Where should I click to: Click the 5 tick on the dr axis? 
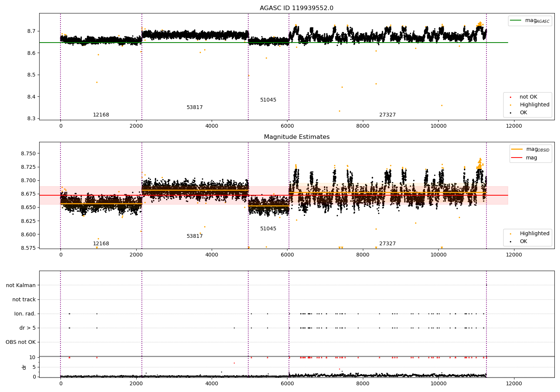click(34, 367)
